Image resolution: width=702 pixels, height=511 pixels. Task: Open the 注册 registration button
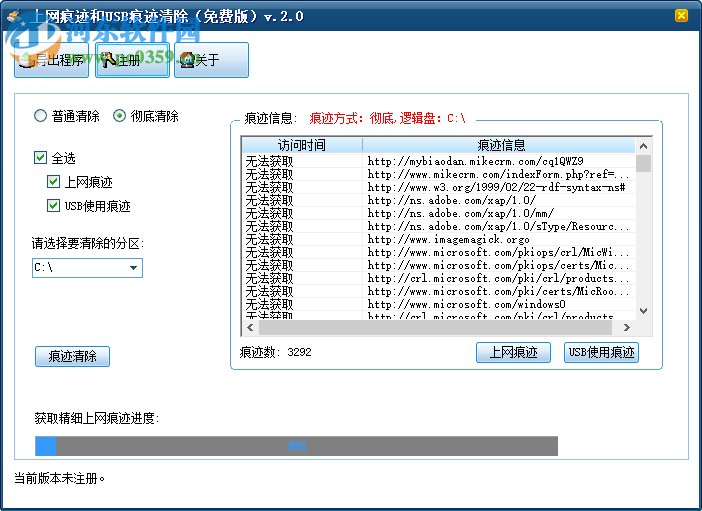pos(133,60)
